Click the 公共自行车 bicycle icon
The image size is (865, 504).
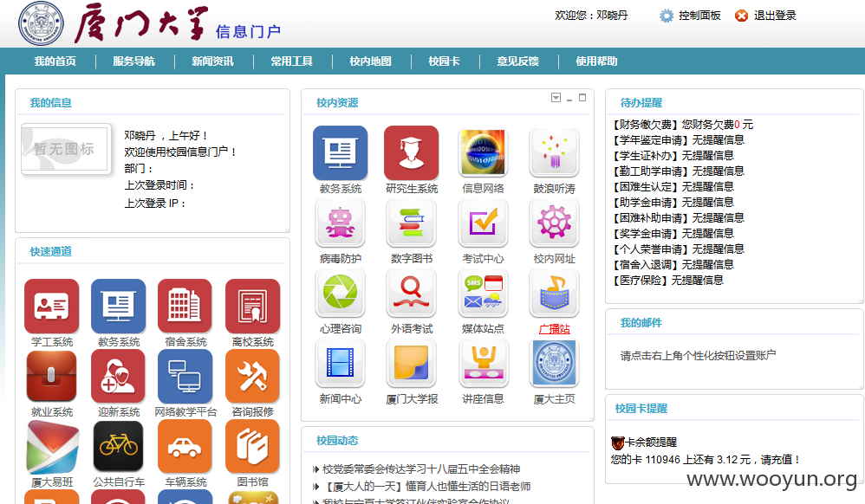pos(119,447)
